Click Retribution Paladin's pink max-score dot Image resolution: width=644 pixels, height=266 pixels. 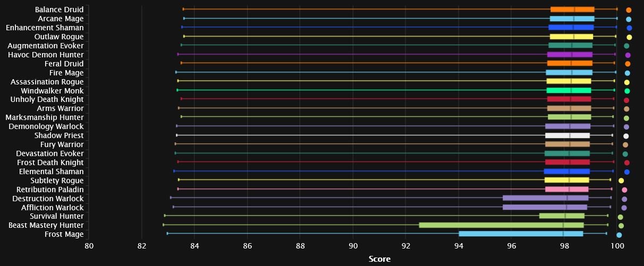click(x=624, y=190)
